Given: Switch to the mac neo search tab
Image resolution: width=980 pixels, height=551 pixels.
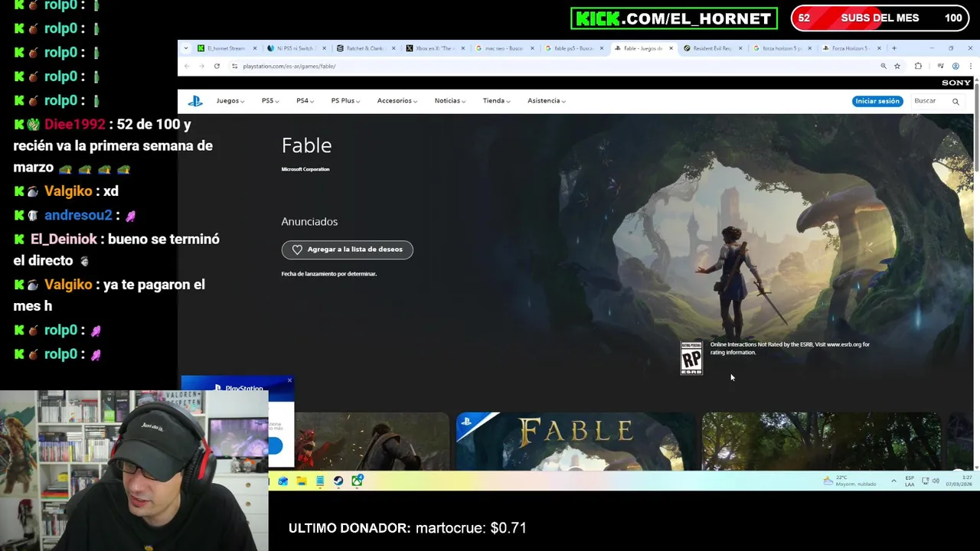Looking at the screenshot, I should [x=503, y=48].
